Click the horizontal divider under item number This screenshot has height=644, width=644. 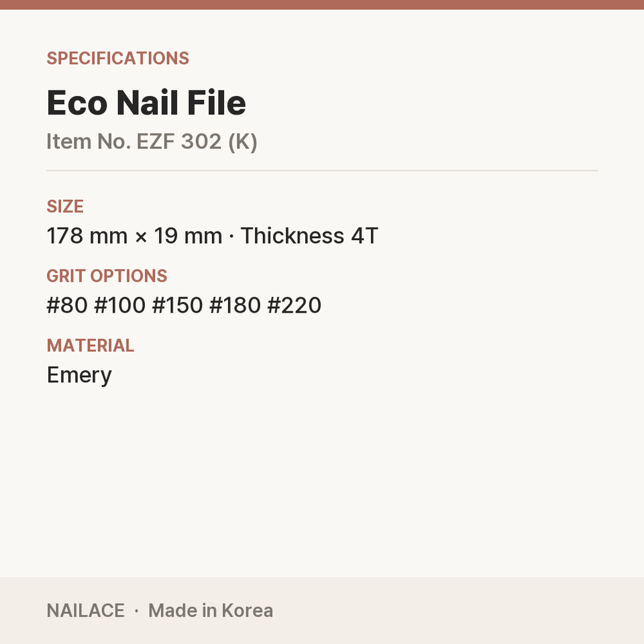coord(322,170)
